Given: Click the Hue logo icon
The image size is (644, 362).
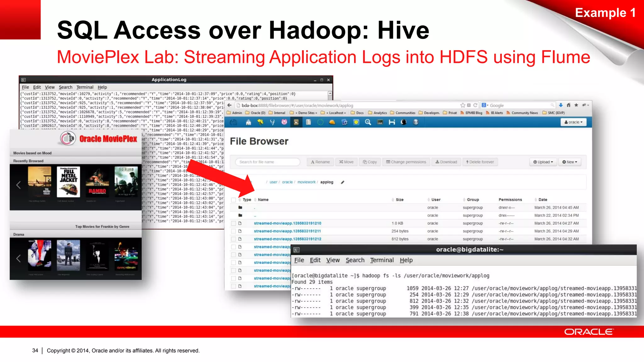Looking at the screenshot, I should [x=233, y=122].
